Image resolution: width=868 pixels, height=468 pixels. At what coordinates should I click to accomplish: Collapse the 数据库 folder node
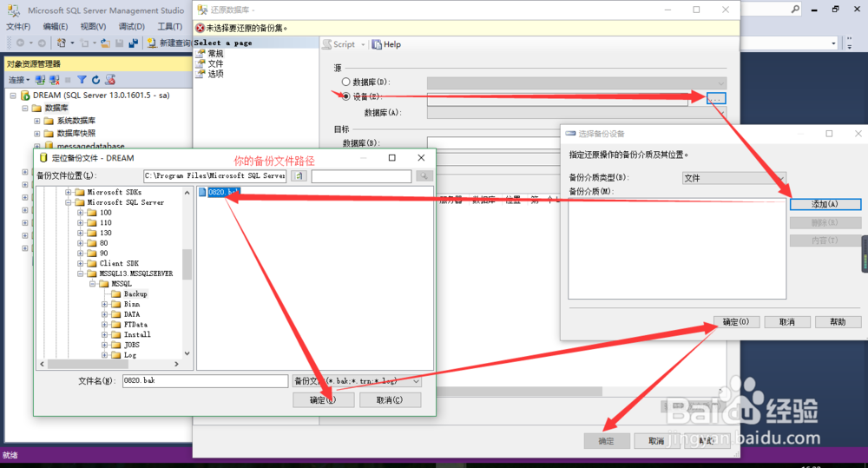click(25, 108)
